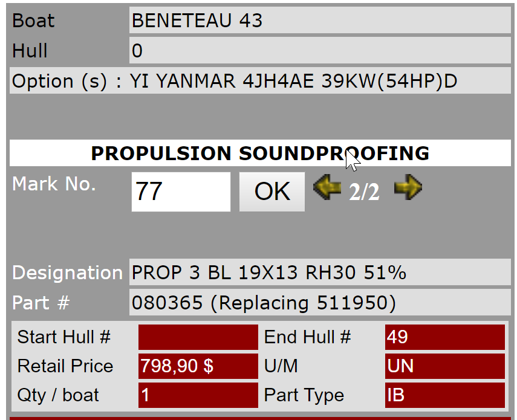
Task: Select the Designation PROP 3 BL field
Action: [320, 273]
